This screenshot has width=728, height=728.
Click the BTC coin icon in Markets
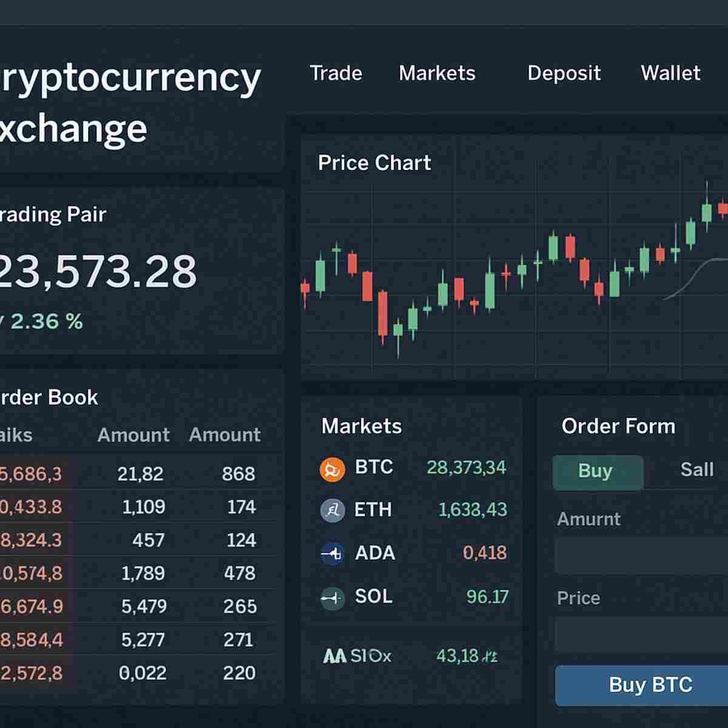tap(332, 469)
